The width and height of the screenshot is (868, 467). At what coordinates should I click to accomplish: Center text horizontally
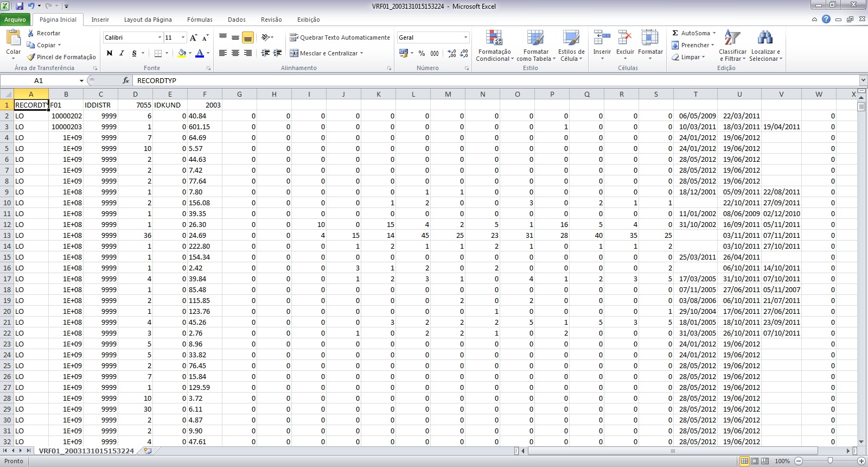tap(235, 53)
